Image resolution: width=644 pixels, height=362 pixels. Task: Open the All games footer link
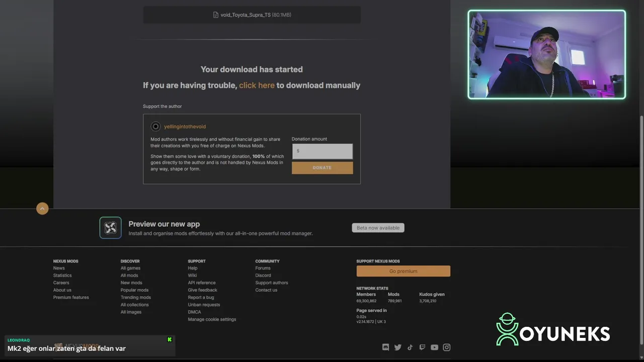pyautogui.click(x=130, y=268)
